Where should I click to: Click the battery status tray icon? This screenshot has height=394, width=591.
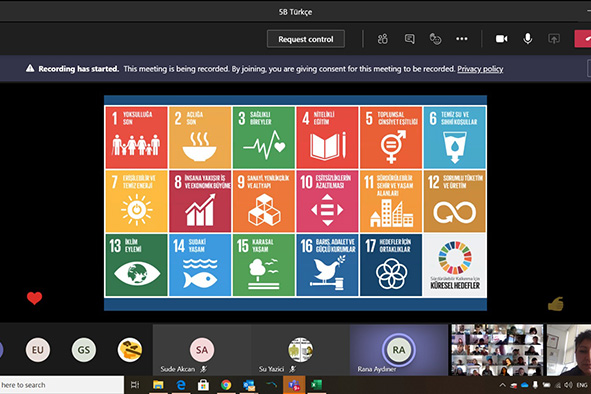(x=547, y=385)
